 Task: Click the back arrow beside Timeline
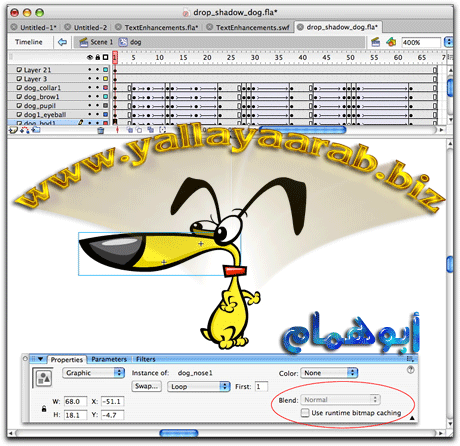click(62, 42)
